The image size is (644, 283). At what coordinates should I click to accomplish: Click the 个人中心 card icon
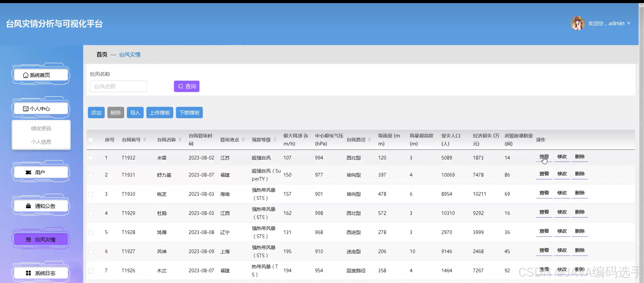tap(25, 109)
